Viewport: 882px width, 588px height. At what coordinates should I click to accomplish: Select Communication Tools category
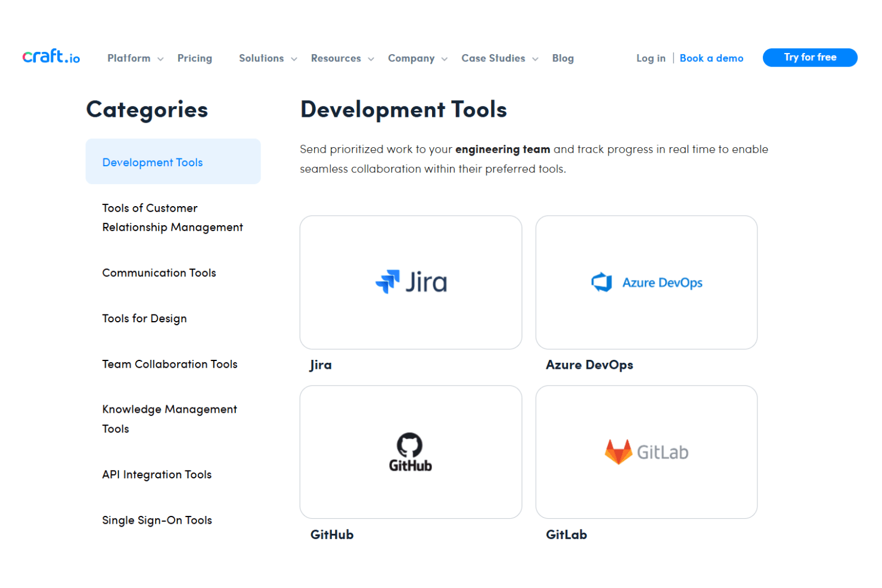pos(159,273)
